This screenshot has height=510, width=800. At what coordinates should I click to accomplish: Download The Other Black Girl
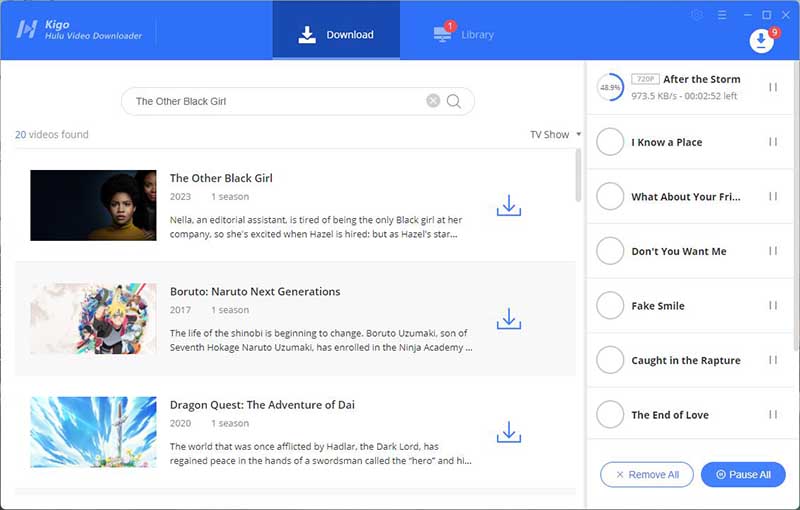tap(509, 206)
